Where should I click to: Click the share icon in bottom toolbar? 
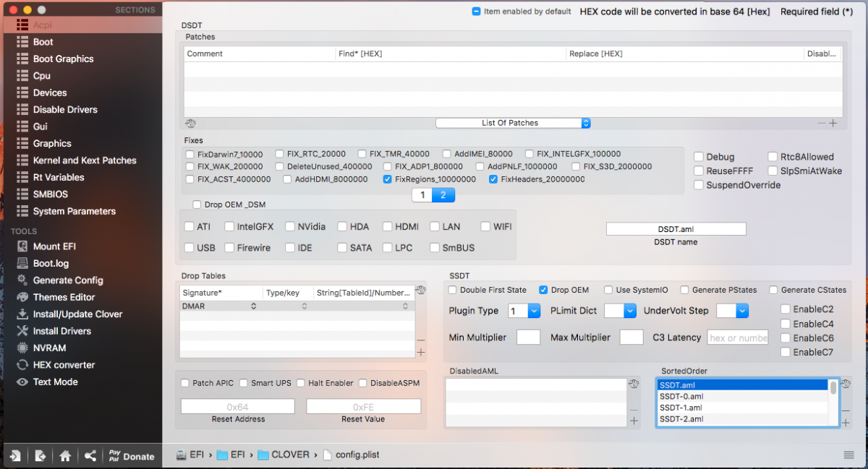(90, 456)
